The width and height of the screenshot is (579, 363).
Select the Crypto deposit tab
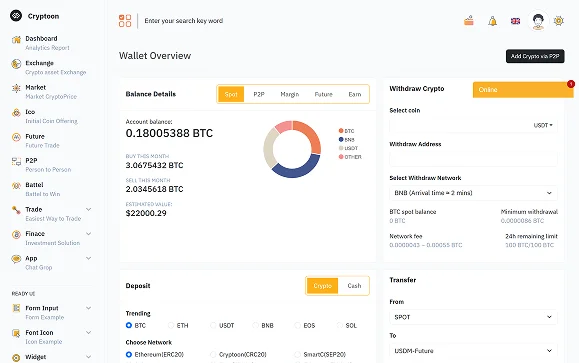click(322, 286)
